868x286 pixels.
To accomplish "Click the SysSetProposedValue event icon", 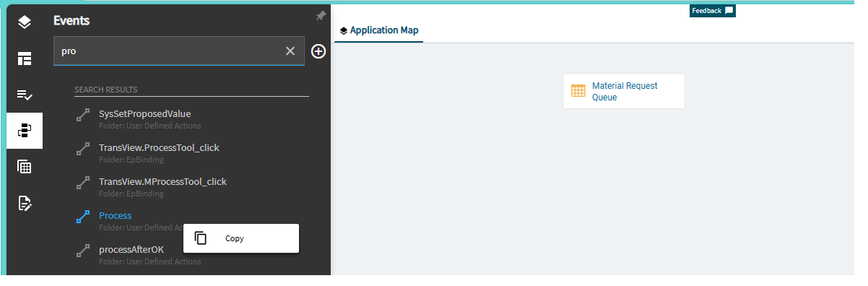I will tap(83, 115).
